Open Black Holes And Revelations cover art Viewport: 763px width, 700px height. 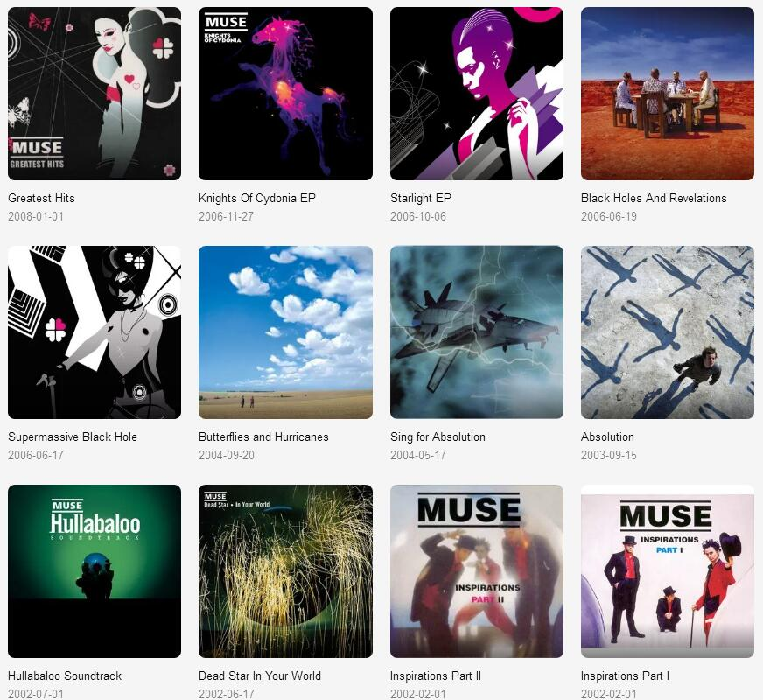pos(668,94)
